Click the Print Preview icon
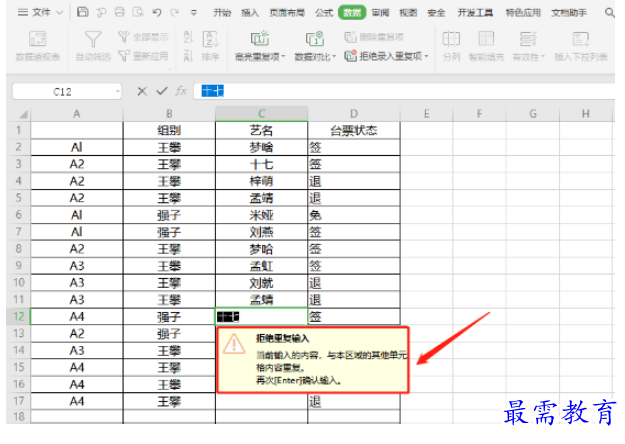The height and width of the screenshot is (444, 625). click(138, 12)
